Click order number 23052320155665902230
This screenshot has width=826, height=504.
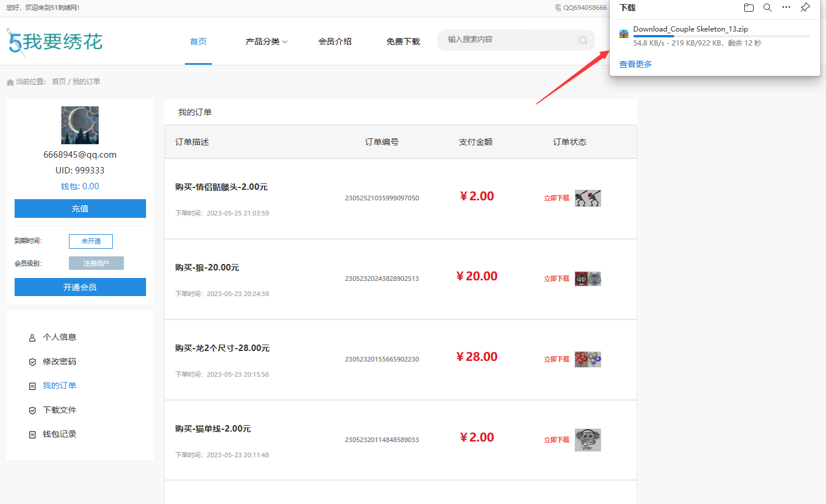(382, 359)
